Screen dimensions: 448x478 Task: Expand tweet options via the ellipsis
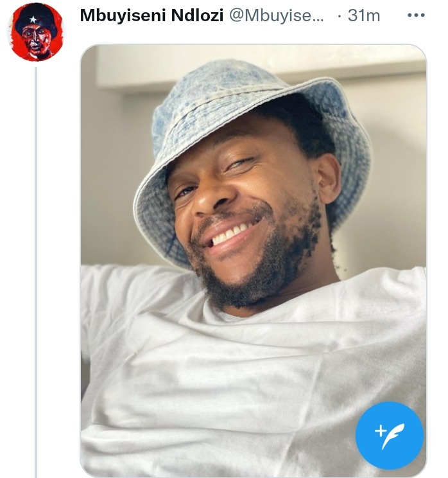(416, 15)
